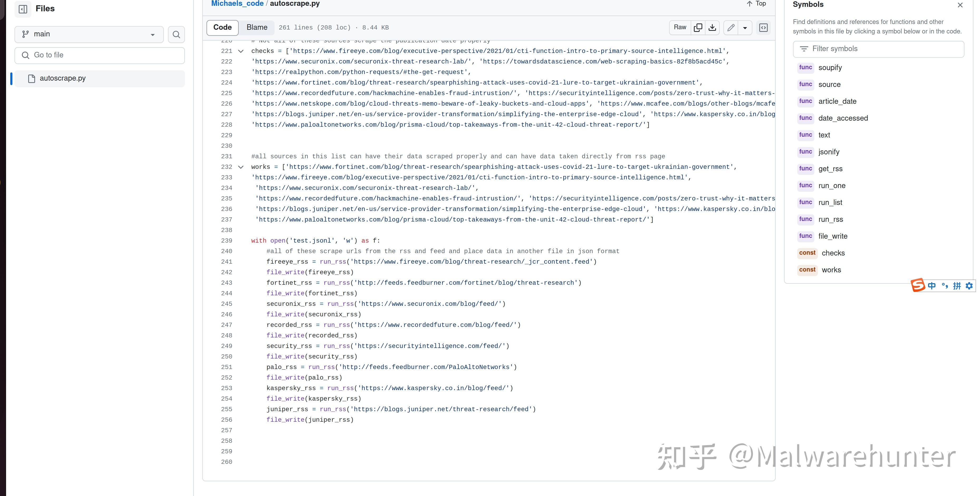Collapse the Files sidebar panel
The height and width of the screenshot is (496, 980).
(23, 9)
